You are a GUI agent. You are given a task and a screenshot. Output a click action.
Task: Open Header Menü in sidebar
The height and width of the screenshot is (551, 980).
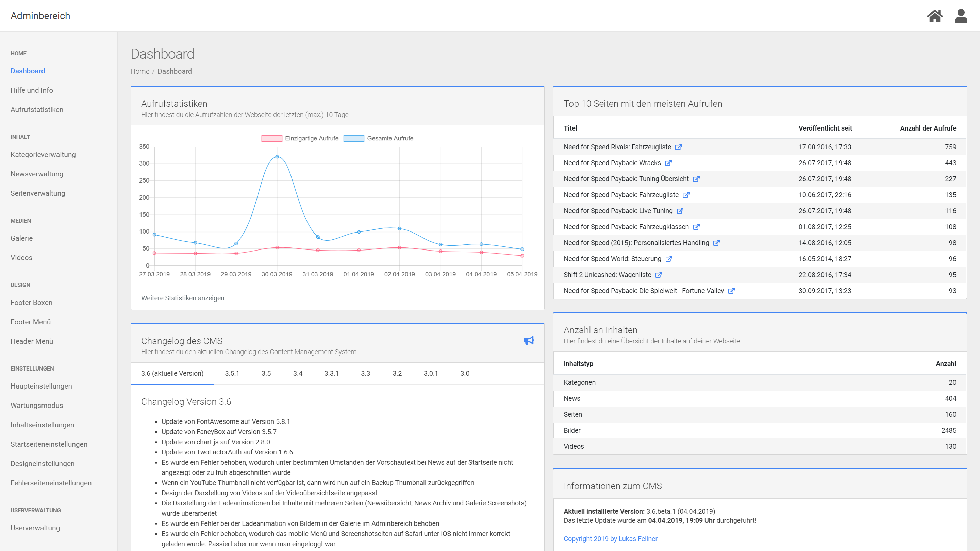[x=32, y=342]
